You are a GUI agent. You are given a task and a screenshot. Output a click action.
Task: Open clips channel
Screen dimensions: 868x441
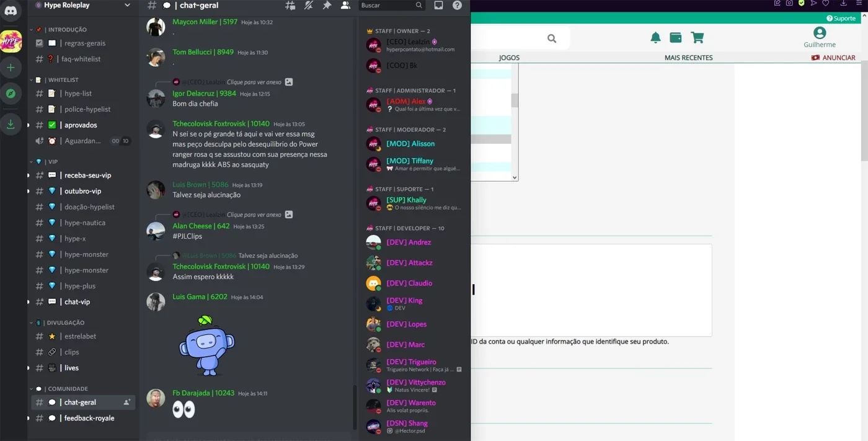(x=83, y=352)
